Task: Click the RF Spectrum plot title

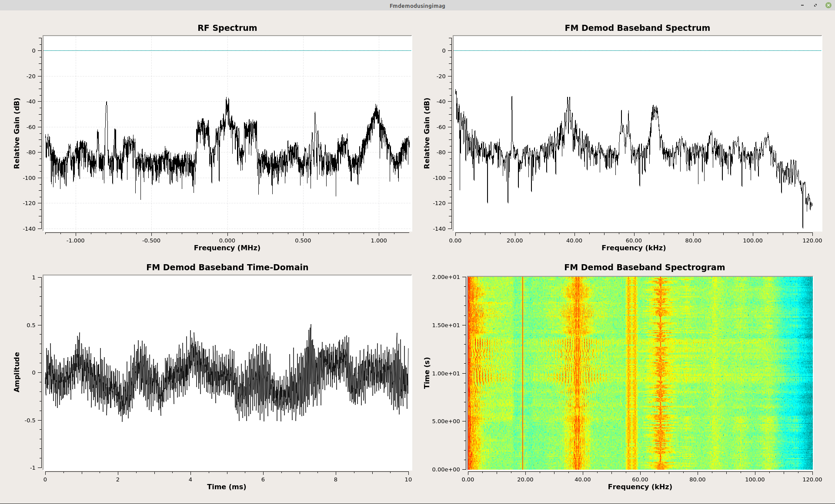Action: coord(227,28)
